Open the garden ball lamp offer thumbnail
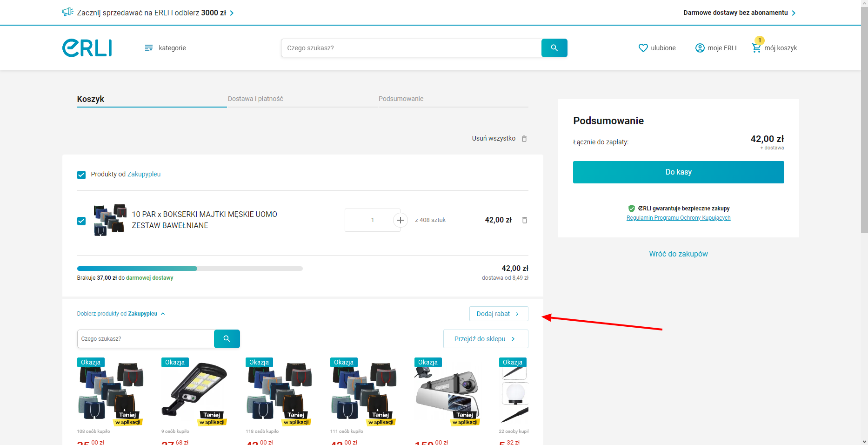This screenshot has height=445, width=868. tap(514, 392)
